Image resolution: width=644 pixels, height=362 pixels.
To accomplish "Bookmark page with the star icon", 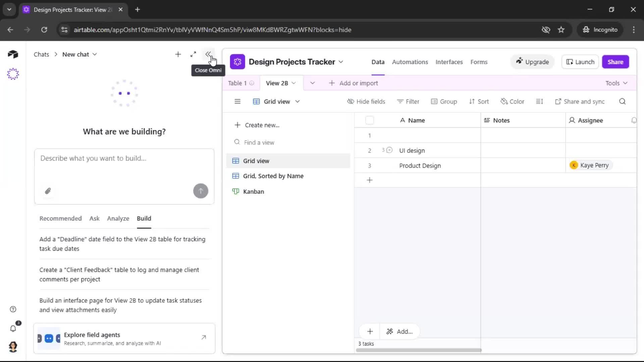I will point(561,30).
